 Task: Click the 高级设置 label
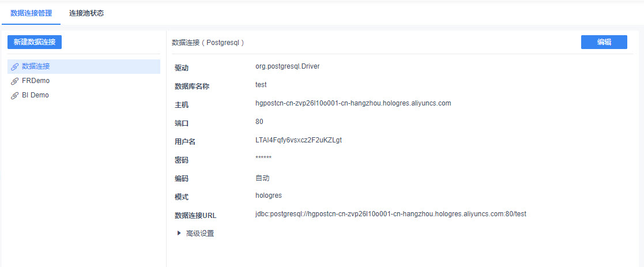point(200,234)
